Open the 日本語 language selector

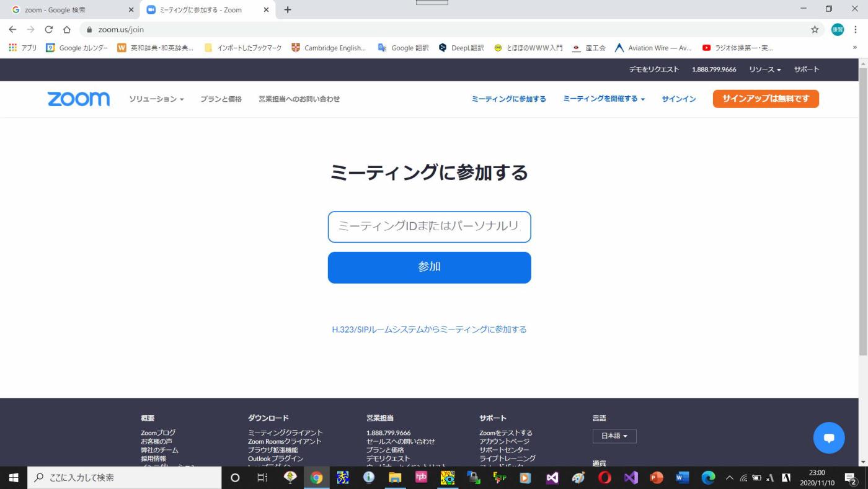(614, 436)
